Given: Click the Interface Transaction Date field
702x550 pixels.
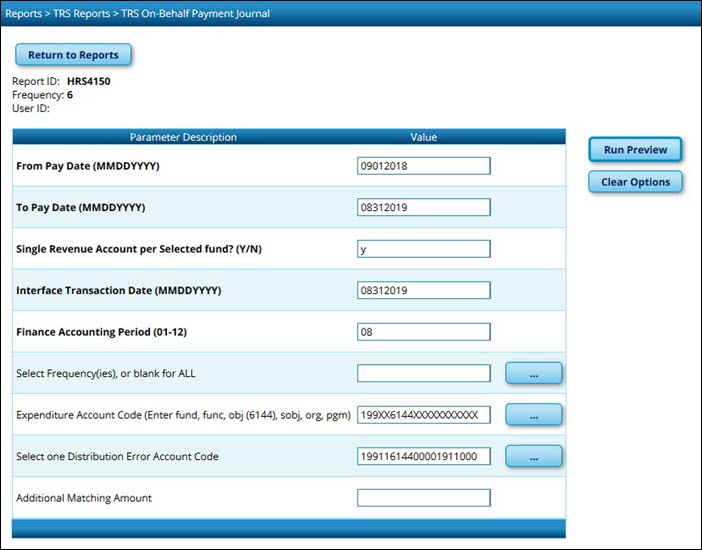Looking at the screenshot, I should pyautogui.click(x=423, y=290).
